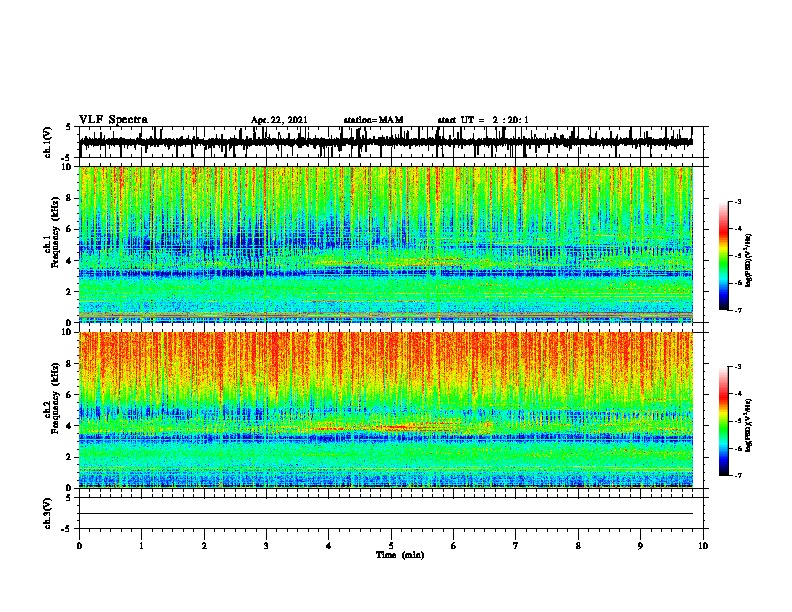
Task: Click the "-7" label on ch.1 color bar
Action: point(737,310)
